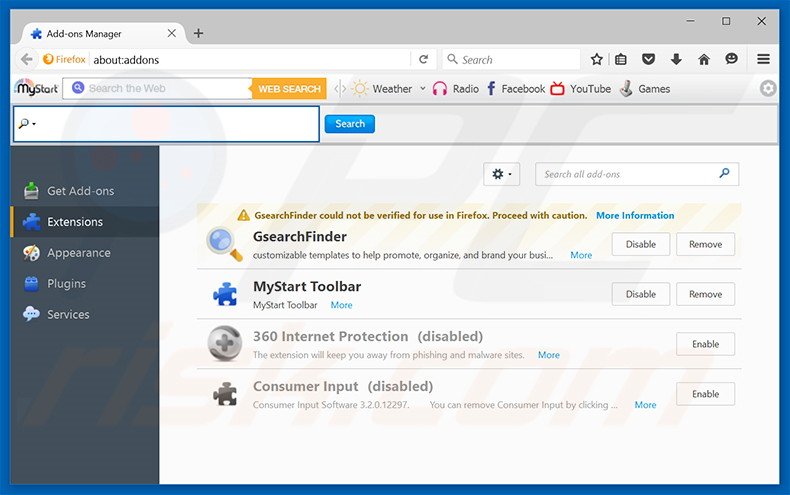Reload the page with the refresh icon

[x=424, y=59]
